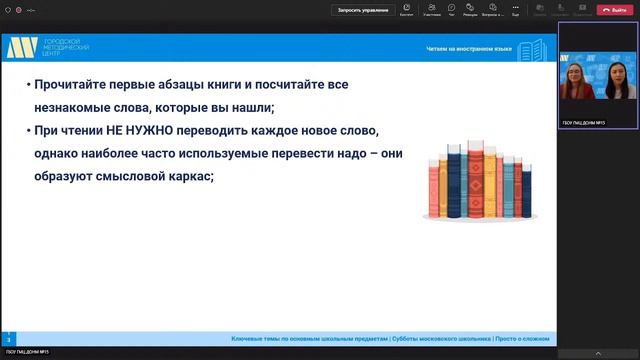Expand the participant strip chevron at bottom right
640x360 pixels.
pos(598,353)
